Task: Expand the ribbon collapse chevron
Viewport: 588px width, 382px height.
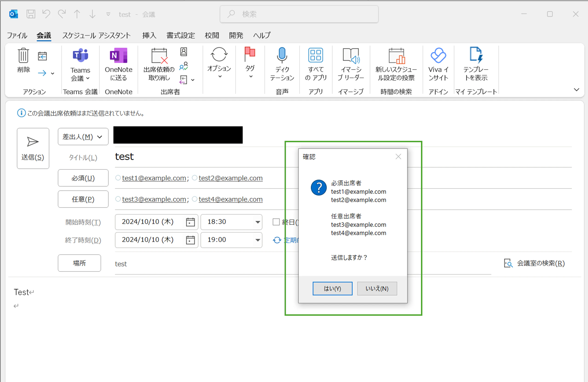Action: pyautogui.click(x=576, y=90)
